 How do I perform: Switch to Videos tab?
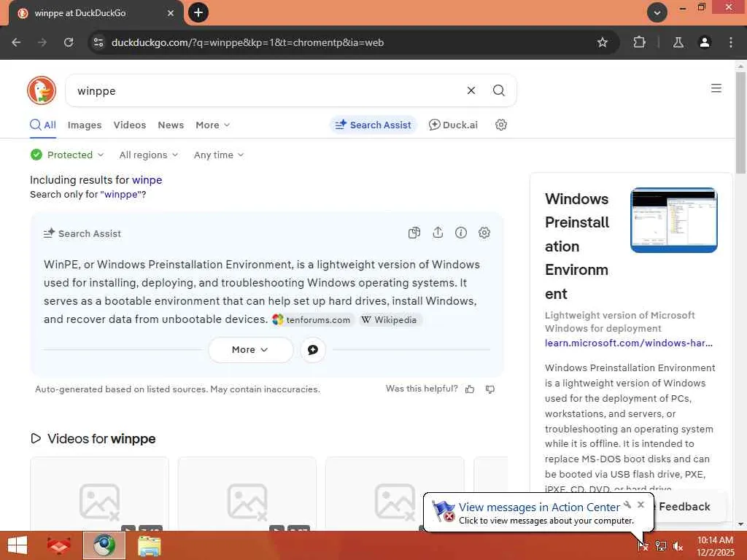[x=130, y=125]
